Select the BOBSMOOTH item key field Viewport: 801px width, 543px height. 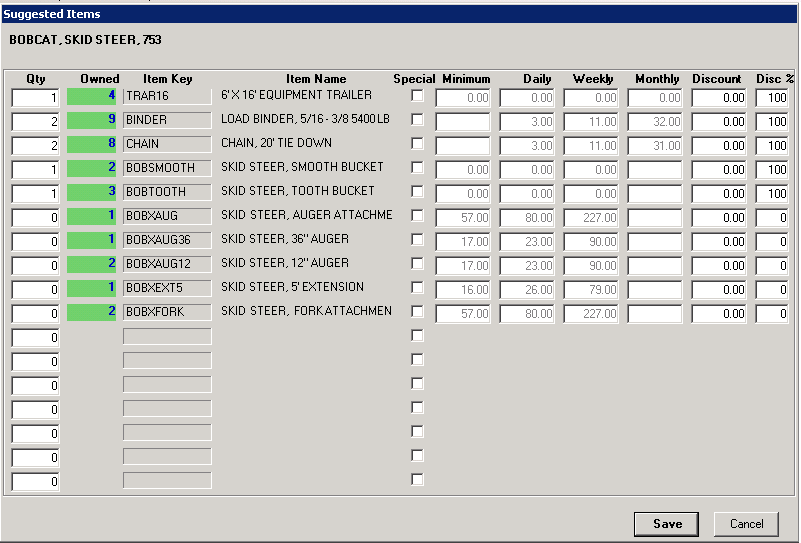pos(167,168)
